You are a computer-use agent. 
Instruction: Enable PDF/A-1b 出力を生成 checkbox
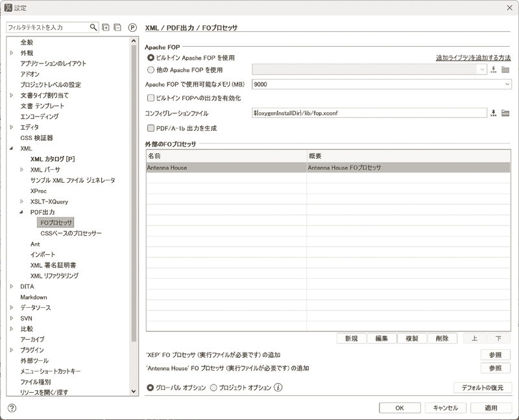tap(151, 128)
